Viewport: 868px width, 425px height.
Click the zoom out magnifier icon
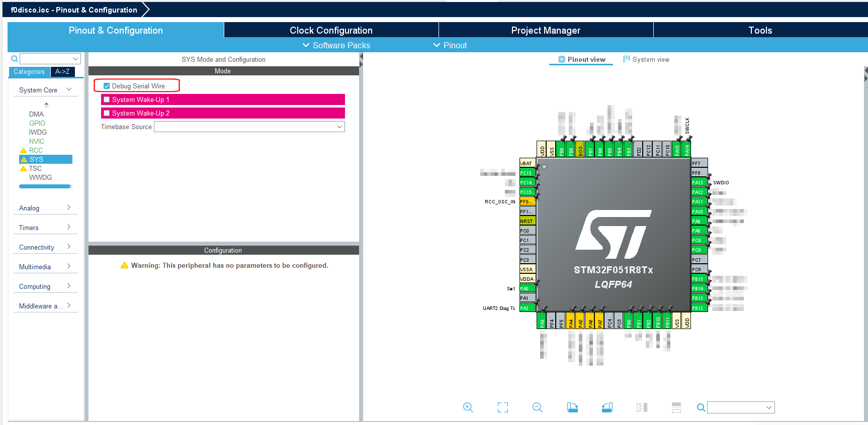(537, 407)
